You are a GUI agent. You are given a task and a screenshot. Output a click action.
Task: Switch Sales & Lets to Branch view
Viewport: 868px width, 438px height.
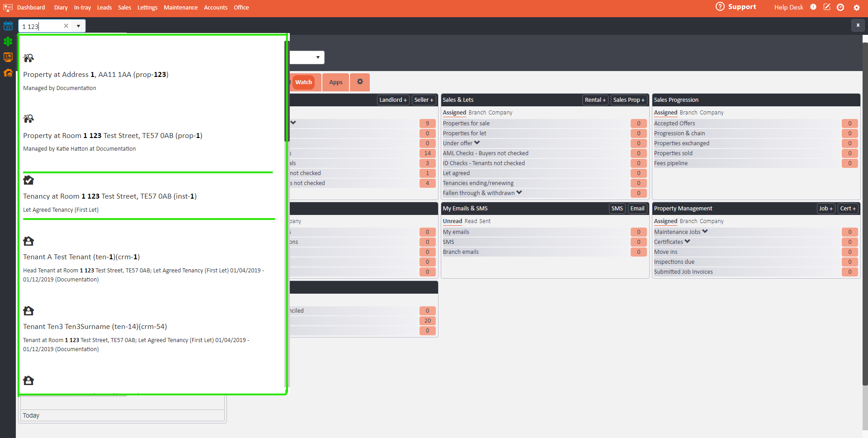tap(477, 113)
